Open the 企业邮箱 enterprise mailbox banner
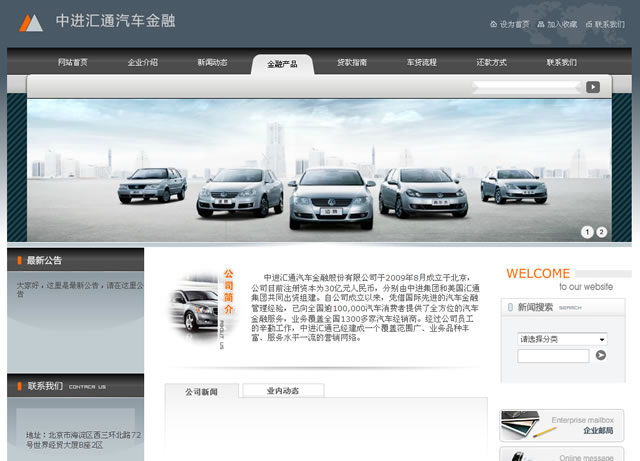Image resolution: width=640 pixels, height=461 pixels. (x=561, y=425)
